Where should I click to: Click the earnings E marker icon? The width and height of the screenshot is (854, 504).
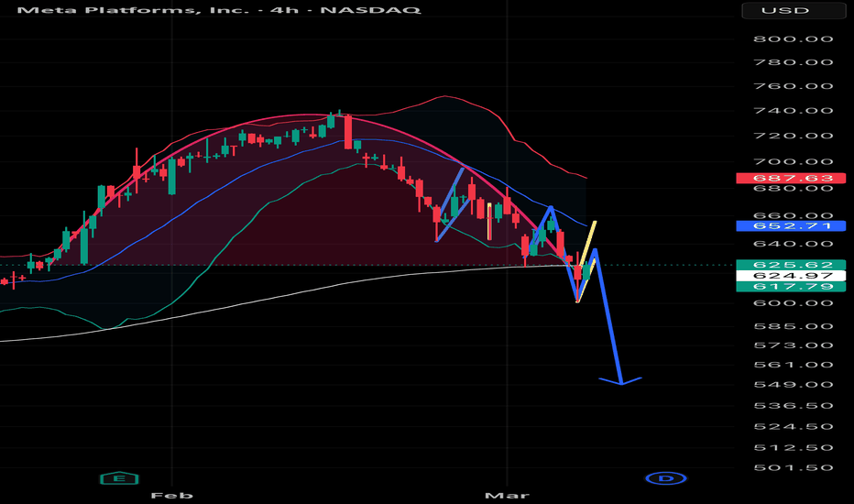click(119, 478)
